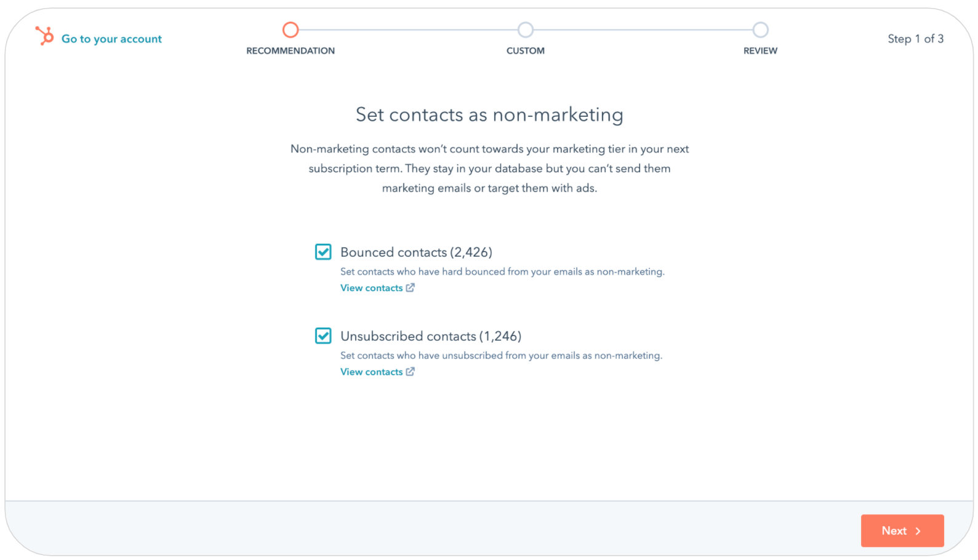The image size is (978, 560).
Task: Click the Step 1 of 3 indicator
Action: pos(915,39)
